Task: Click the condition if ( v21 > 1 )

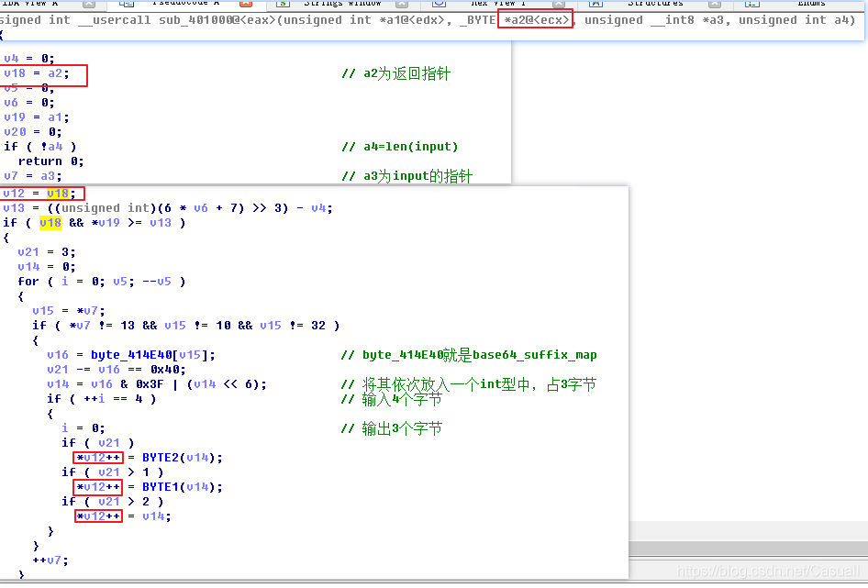Action: click(x=112, y=472)
